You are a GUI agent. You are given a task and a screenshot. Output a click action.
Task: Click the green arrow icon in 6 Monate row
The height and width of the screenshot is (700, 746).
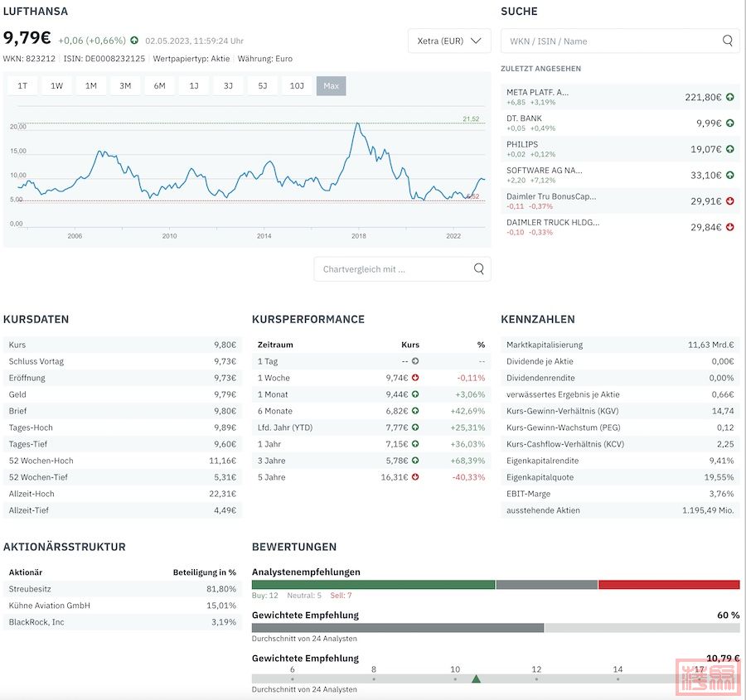tap(415, 411)
